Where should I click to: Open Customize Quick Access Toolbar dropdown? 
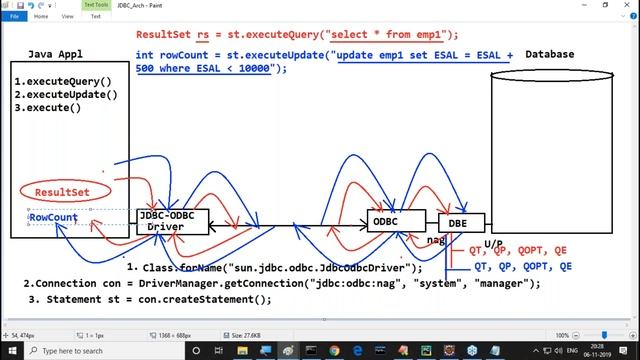tap(50, 6)
